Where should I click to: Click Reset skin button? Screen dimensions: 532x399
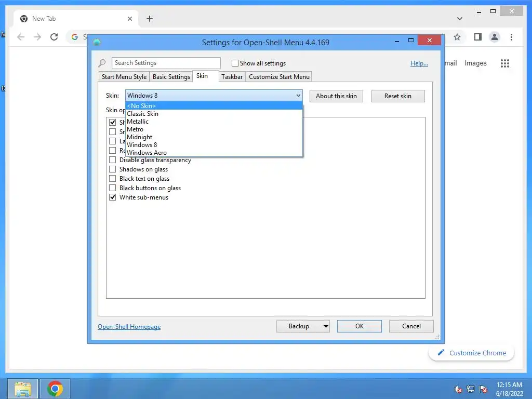[398, 96]
